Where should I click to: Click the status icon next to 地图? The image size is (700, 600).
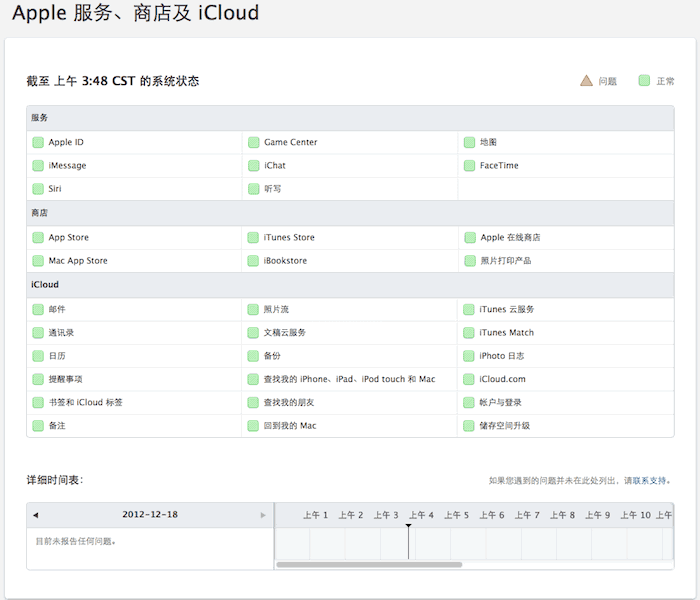coord(469,142)
